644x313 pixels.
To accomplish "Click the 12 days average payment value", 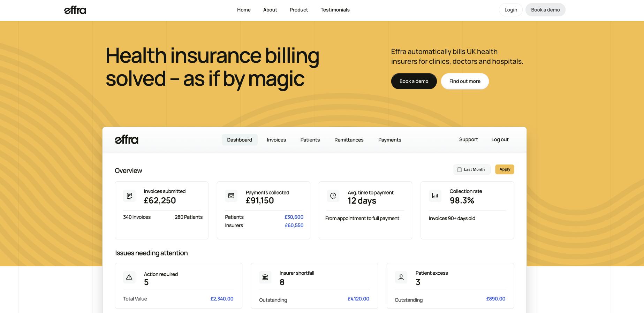I will (x=362, y=201).
